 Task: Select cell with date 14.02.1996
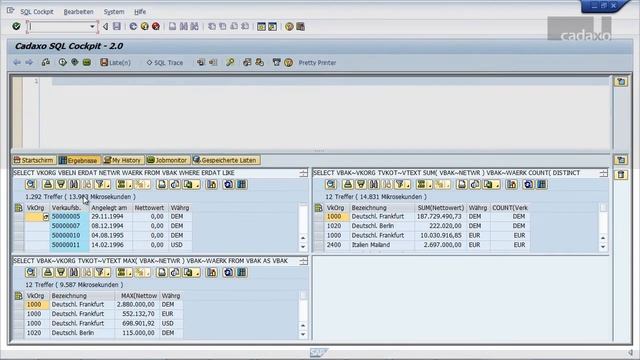(110, 245)
